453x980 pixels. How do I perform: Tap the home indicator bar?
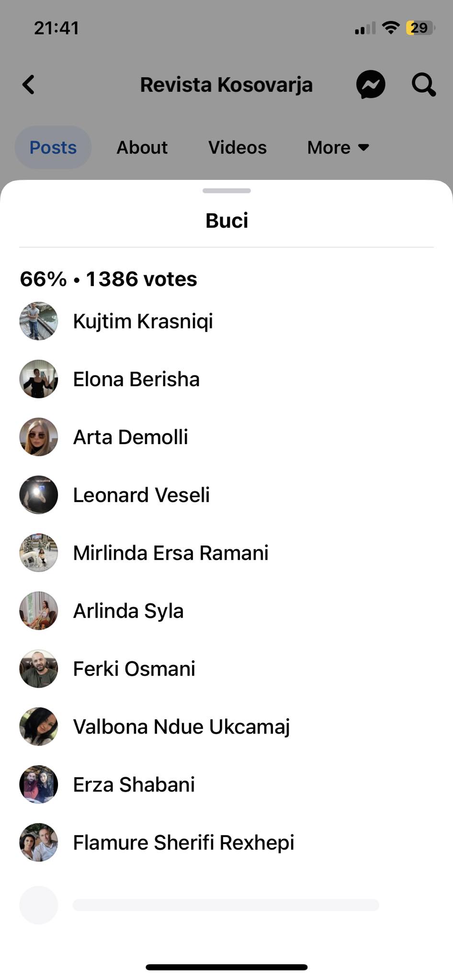click(226, 967)
